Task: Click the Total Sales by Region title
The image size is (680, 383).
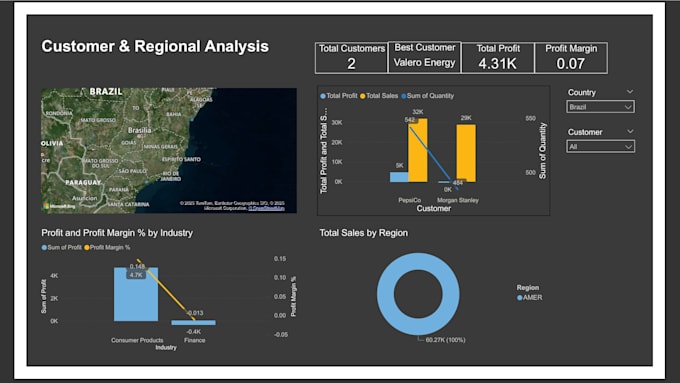Action: [363, 233]
